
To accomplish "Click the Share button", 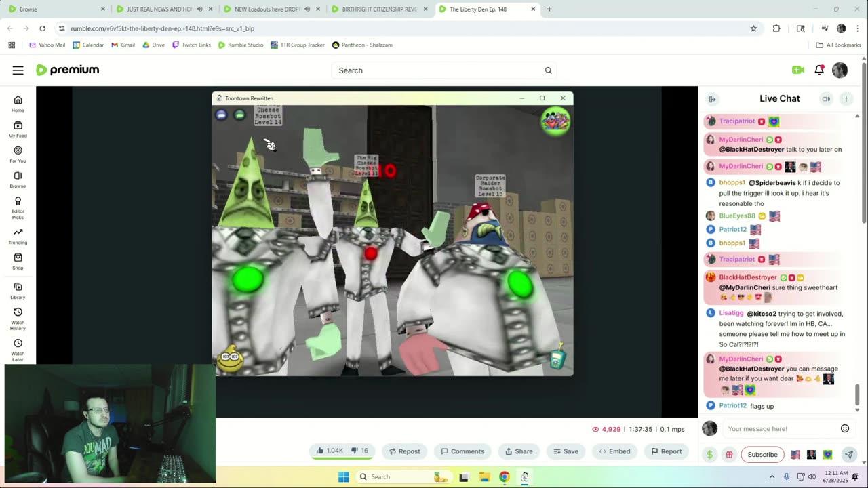I will tap(519, 451).
